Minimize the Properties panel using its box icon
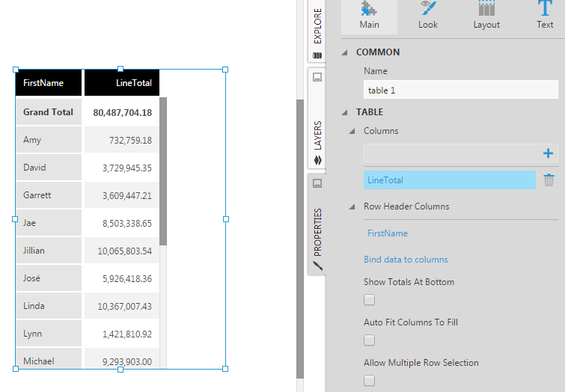Viewport: 565px width, 392px height. (x=317, y=183)
